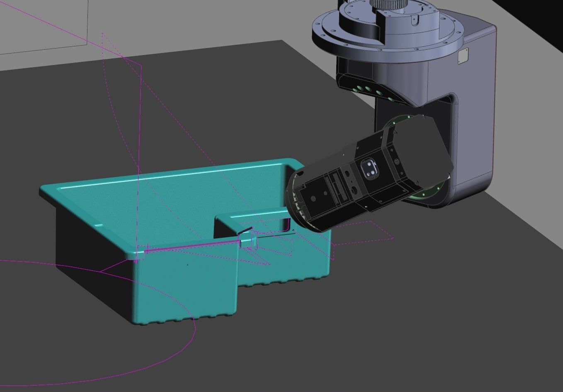Image resolution: width=563 pixels, height=392 pixels.
Task: Select the teal workpiece's large front face
Action: click(x=182, y=286)
